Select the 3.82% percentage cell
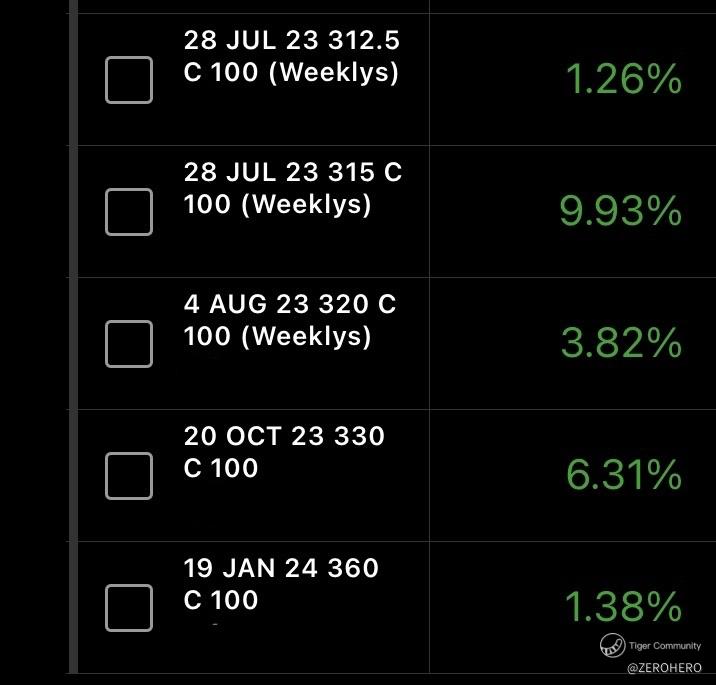716x685 pixels. [x=621, y=344]
